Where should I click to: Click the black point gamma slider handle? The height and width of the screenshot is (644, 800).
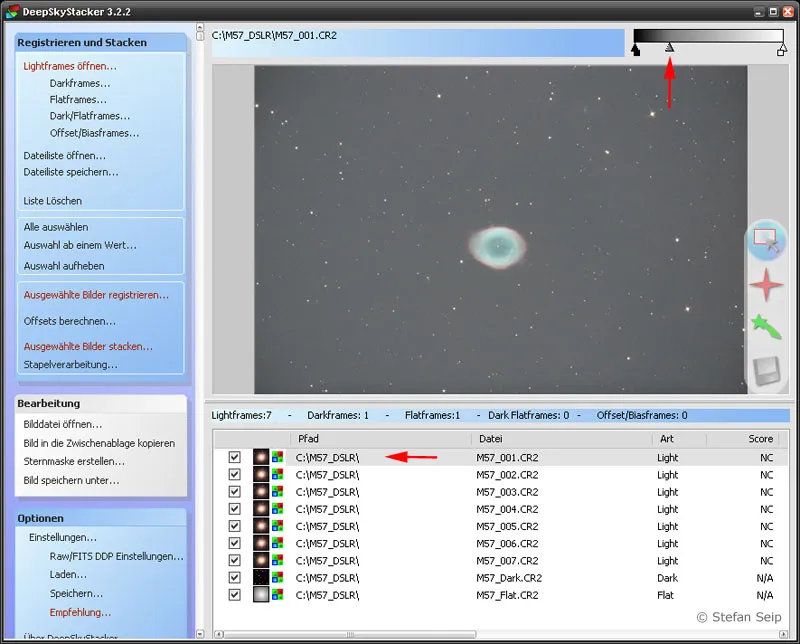636,49
